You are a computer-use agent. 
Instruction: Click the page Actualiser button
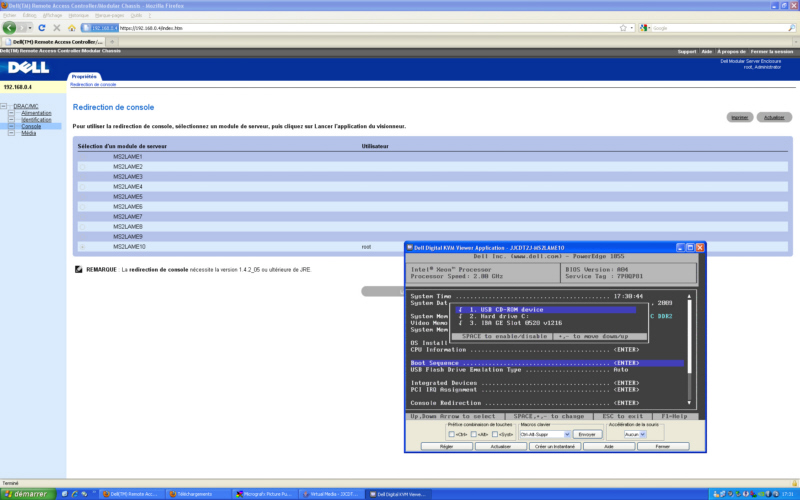point(774,117)
